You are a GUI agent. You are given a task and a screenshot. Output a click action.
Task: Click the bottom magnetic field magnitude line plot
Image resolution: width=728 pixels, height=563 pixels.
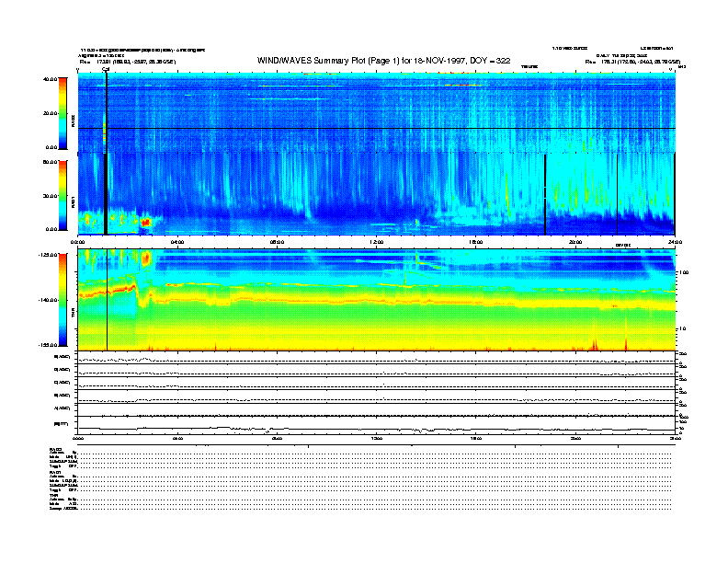pos(376,429)
